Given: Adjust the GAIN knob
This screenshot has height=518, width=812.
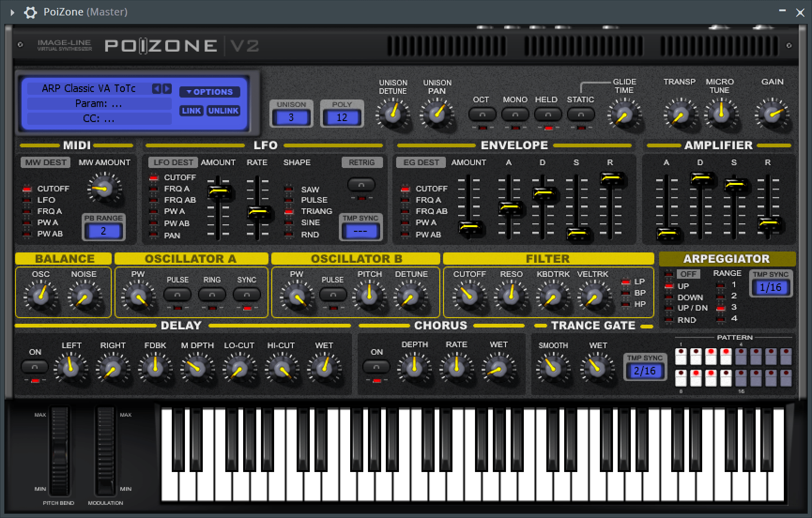Looking at the screenshot, I should pyautogui.click(x=772, y=114).
